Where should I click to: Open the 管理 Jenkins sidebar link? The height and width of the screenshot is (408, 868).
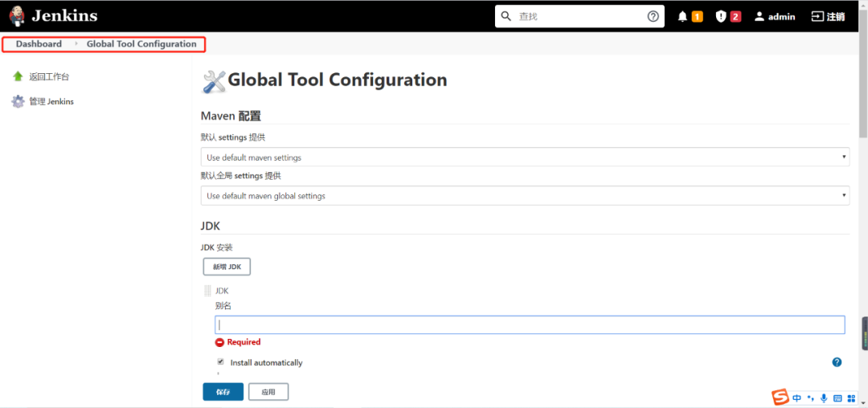(x=51, y=102)
